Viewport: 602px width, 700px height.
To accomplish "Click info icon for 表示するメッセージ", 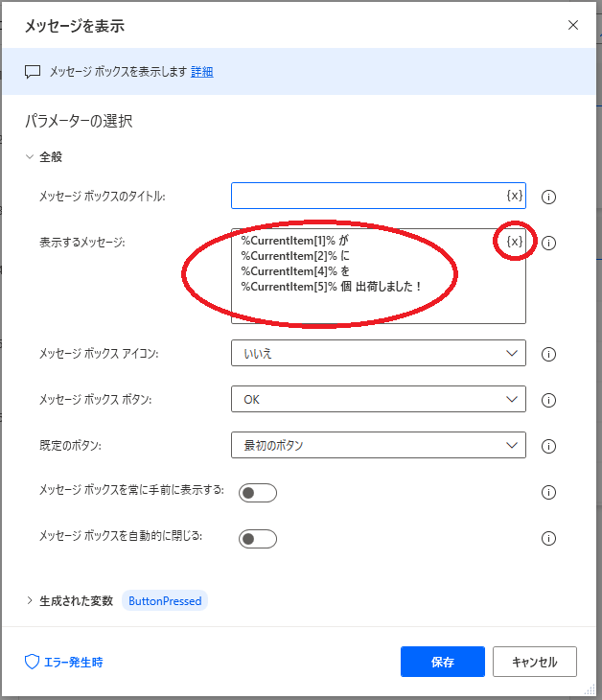I will click(549, 244).
